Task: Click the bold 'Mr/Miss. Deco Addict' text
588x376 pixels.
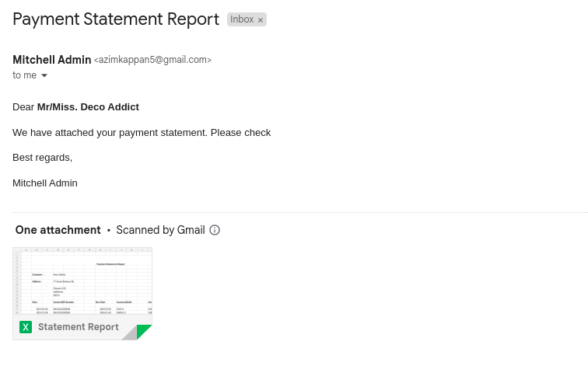Action: point(88,107)
